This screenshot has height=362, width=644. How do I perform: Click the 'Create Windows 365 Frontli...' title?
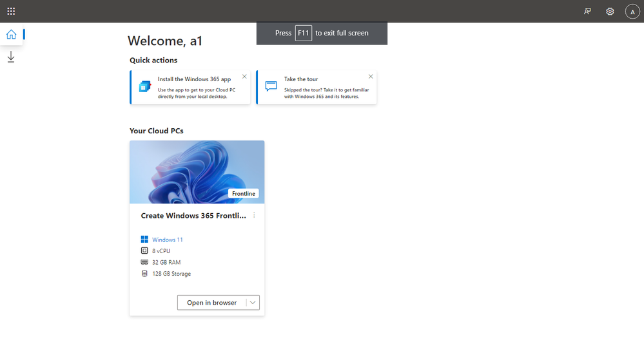(193, 216)
